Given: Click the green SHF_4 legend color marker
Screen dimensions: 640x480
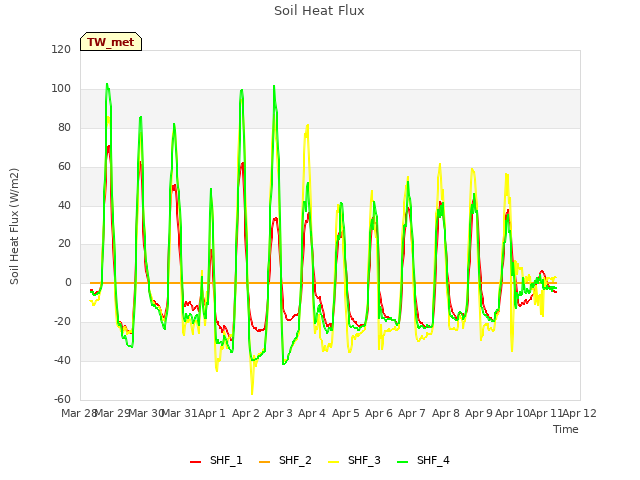Looking at the screenshot, I should click(402, 462).
